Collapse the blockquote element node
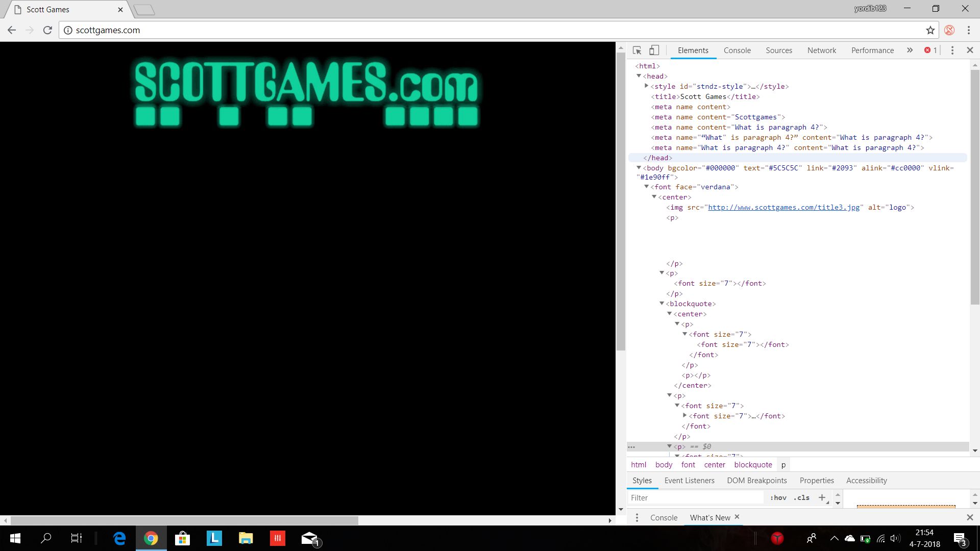The image size is (980, 551). (662, 304)
